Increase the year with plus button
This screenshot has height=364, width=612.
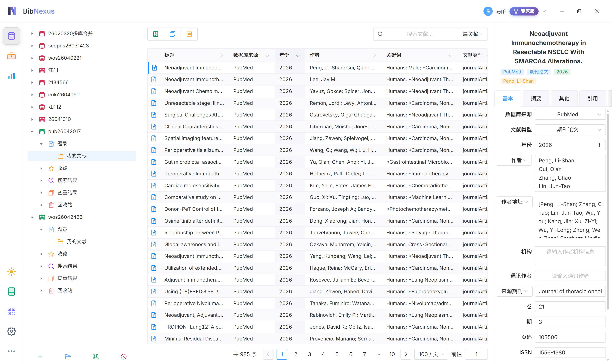coord(600,145)
